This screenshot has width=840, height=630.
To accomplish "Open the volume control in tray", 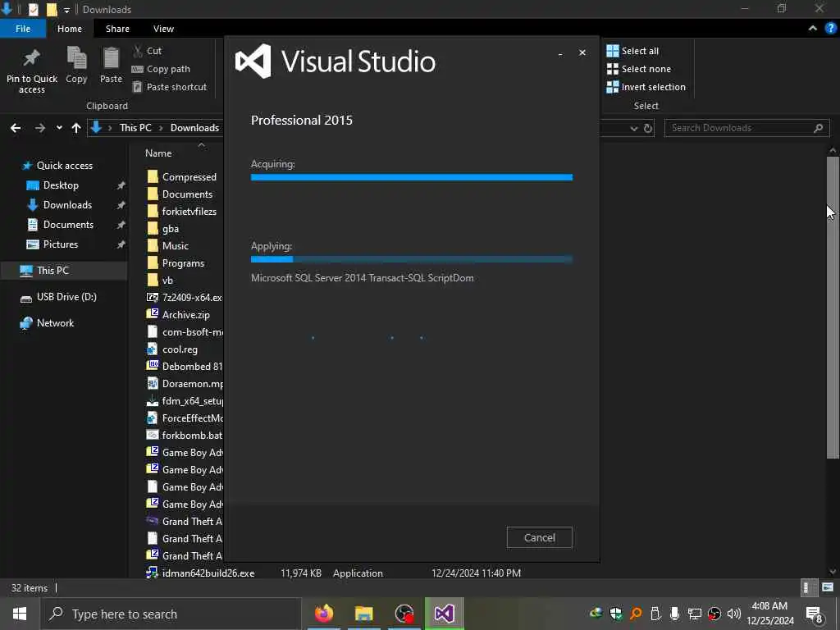I will coord(734,614).
